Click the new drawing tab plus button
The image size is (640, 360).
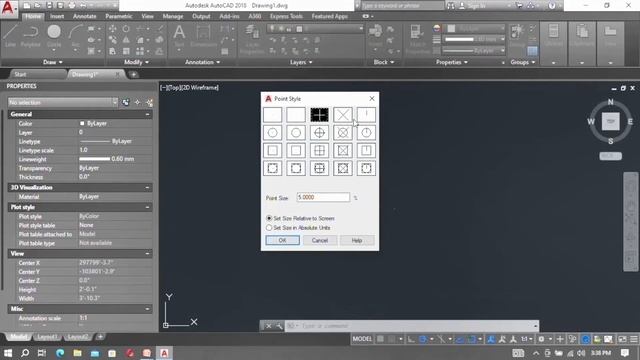coord(133,74)
